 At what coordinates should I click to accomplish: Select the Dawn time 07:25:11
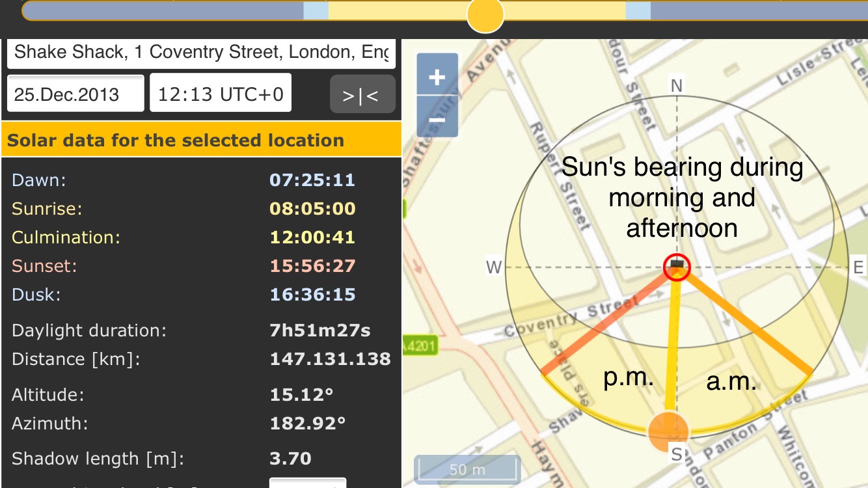point(312,180)
